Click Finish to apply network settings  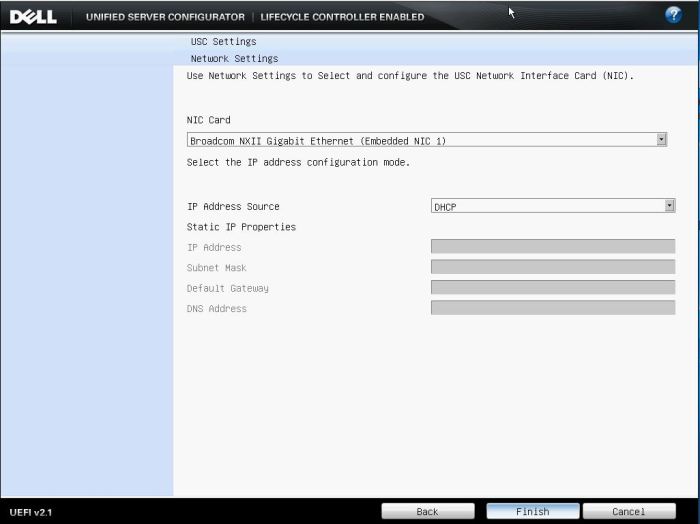click(532, 511)
